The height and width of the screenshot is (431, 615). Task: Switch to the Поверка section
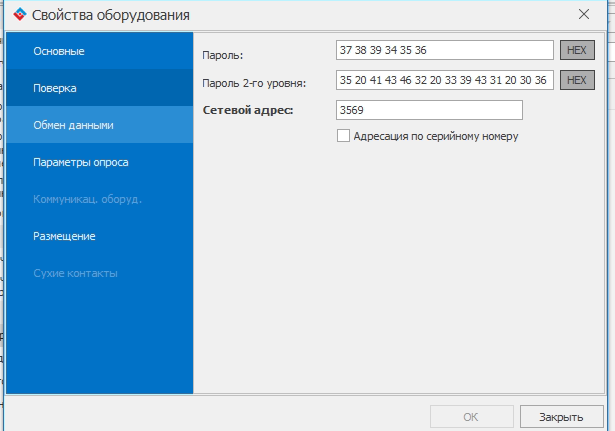(55, 88)
